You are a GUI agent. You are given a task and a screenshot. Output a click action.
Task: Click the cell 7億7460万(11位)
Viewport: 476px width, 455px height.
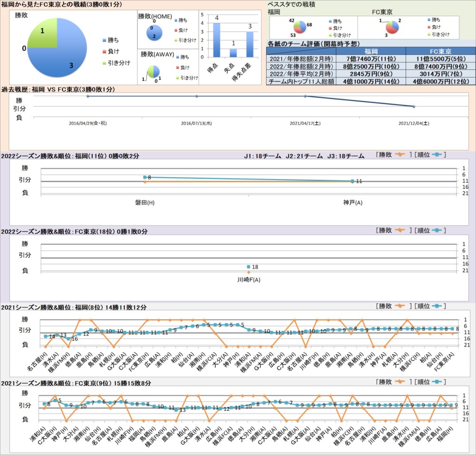click(371, 59)
